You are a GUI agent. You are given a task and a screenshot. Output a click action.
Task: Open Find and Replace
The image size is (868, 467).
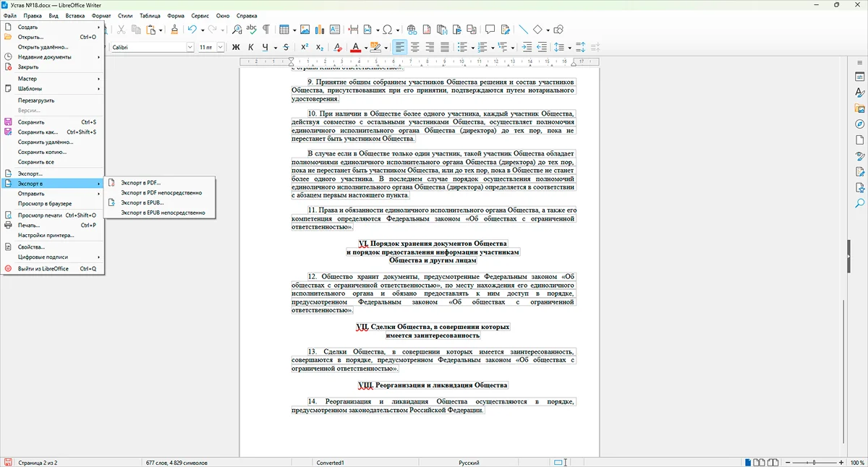[238, 30]
